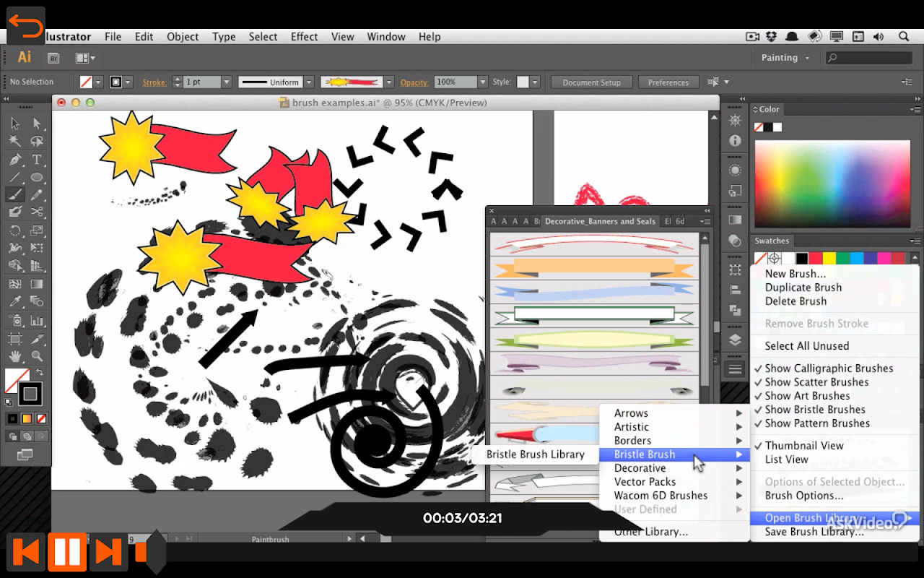Activate the Type tool
The image size is (924, 578).
coord(37,160)
